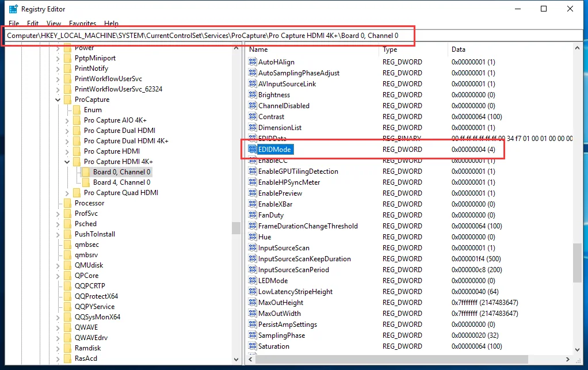Click the DWORD icon beside AutoHAlign
This screenshot has width=588, height=370.
[253, 62]
